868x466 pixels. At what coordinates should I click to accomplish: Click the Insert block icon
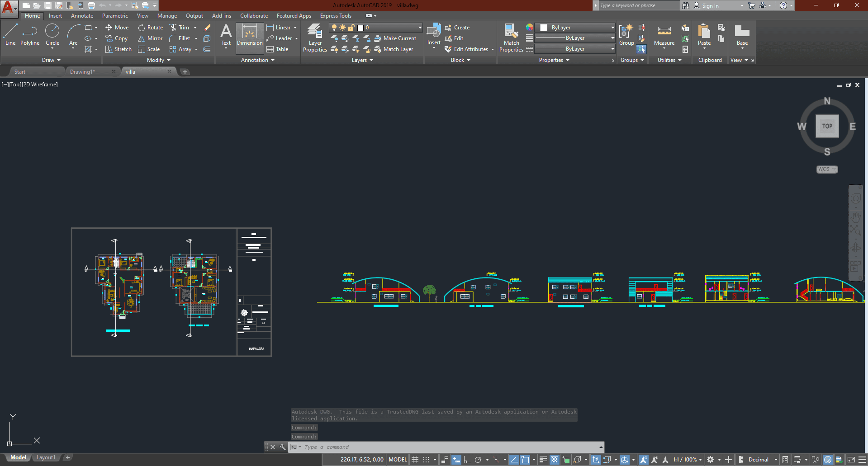(x=434, y=33)
